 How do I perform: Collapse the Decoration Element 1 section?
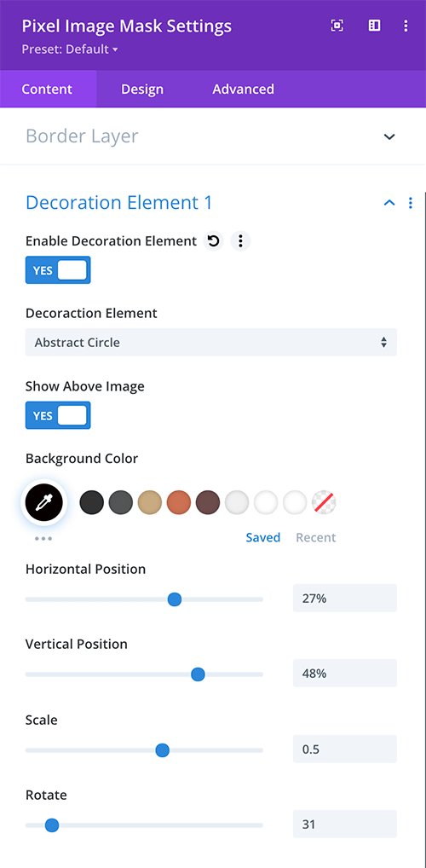(389, 203)
